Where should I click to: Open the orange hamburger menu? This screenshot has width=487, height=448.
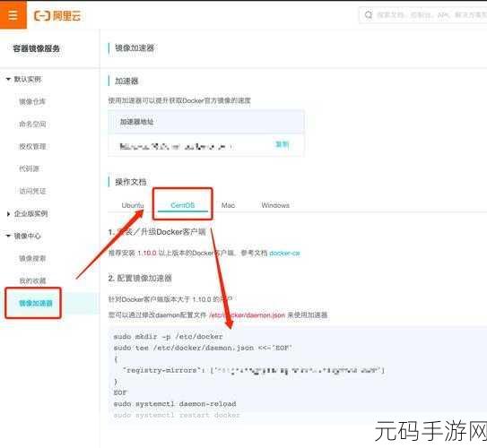tap(13, 14)
